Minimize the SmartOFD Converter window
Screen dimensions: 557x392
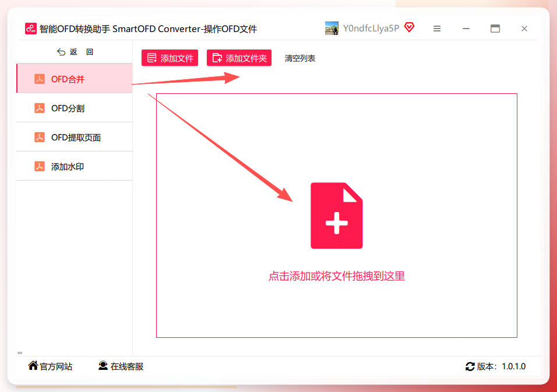click(466, 29)
